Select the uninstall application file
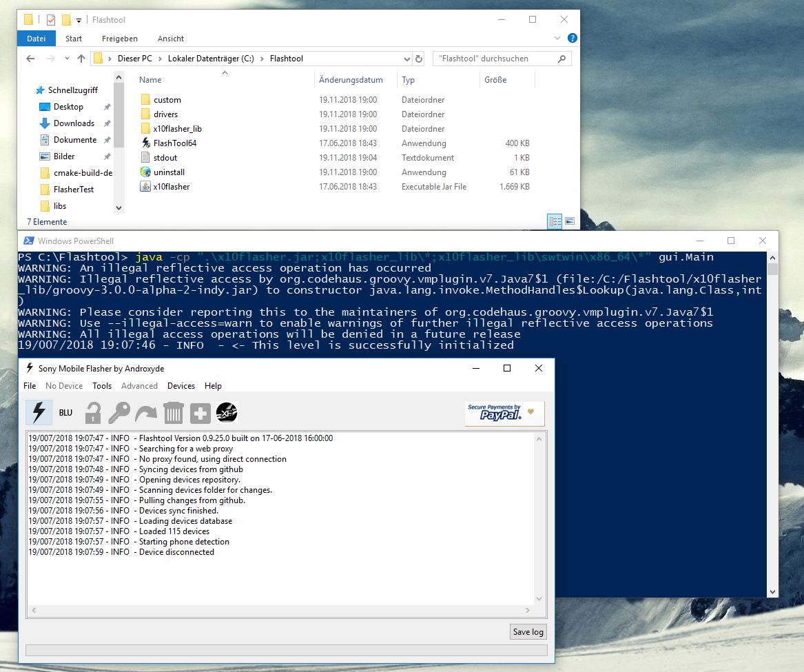 point(169,172)
